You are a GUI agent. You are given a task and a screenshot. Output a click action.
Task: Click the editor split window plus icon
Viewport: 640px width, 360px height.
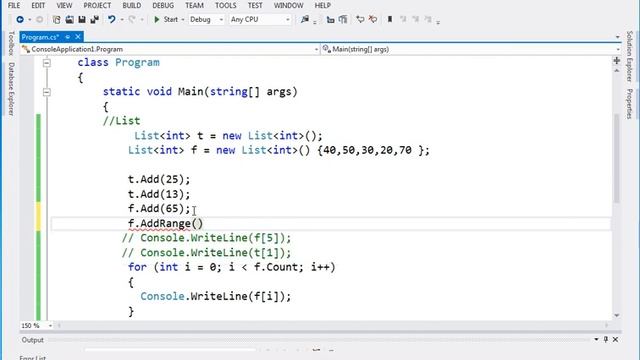pos(616,61)
